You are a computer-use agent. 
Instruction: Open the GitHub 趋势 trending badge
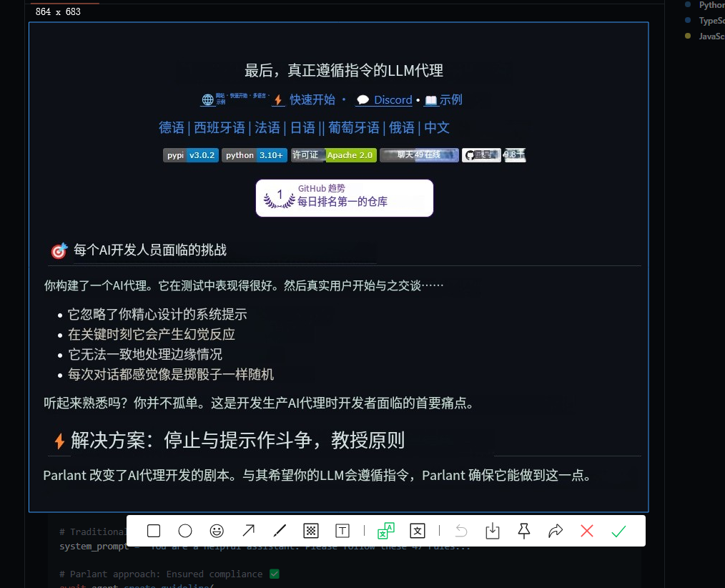click(345, 198)
